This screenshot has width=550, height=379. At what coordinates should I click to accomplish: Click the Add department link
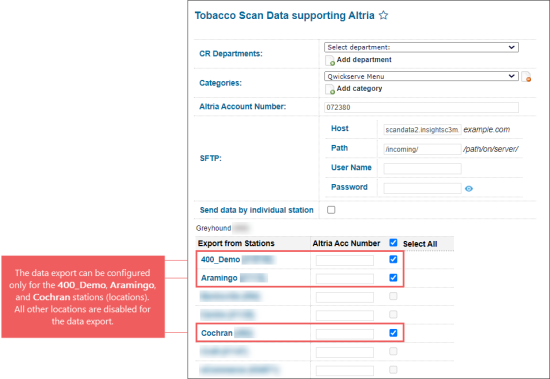(x=364, y=60)
